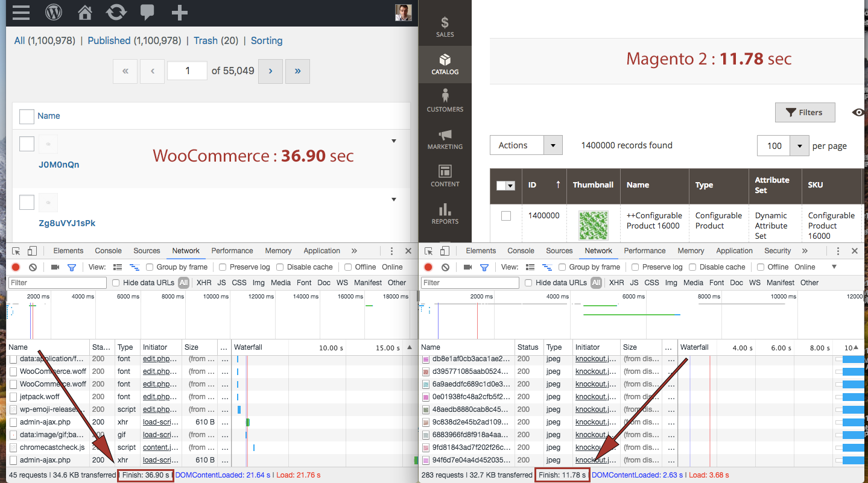Click the comments bubble icon

coord(147,12)
